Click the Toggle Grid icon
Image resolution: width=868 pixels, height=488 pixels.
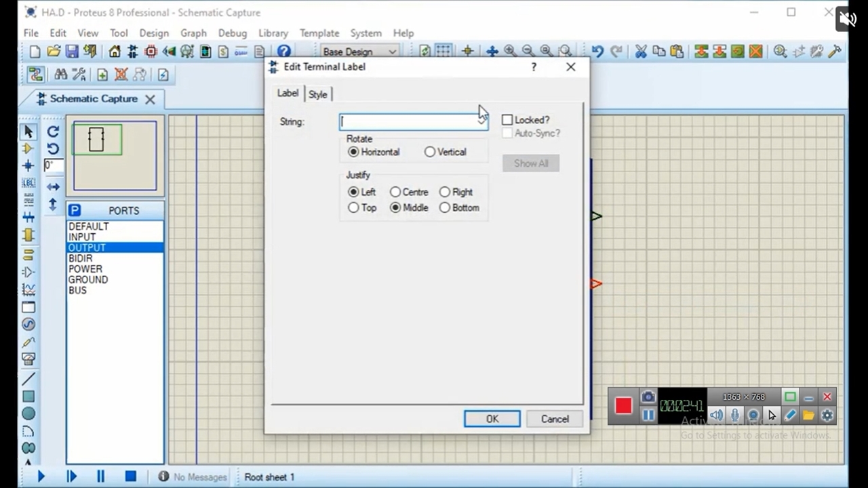click(443, 52)
